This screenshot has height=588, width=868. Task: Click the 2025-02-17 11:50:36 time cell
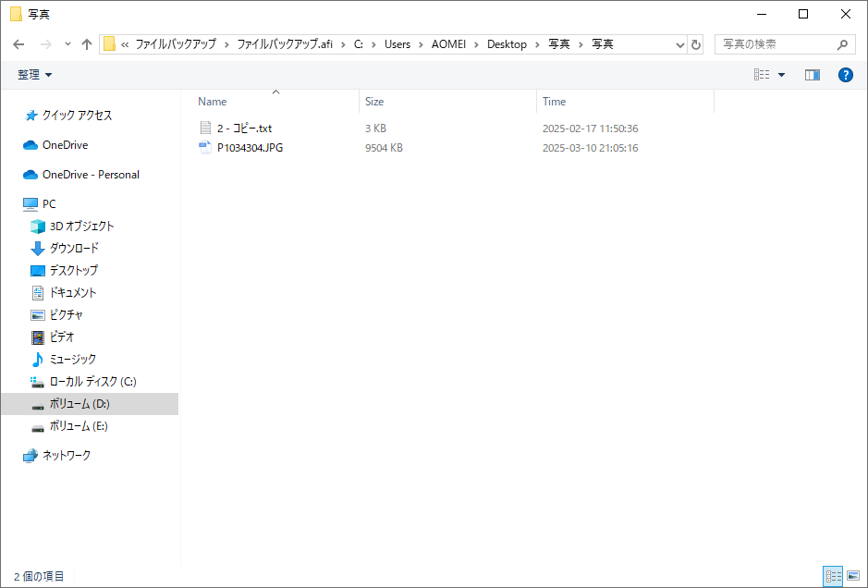point(590,129)
